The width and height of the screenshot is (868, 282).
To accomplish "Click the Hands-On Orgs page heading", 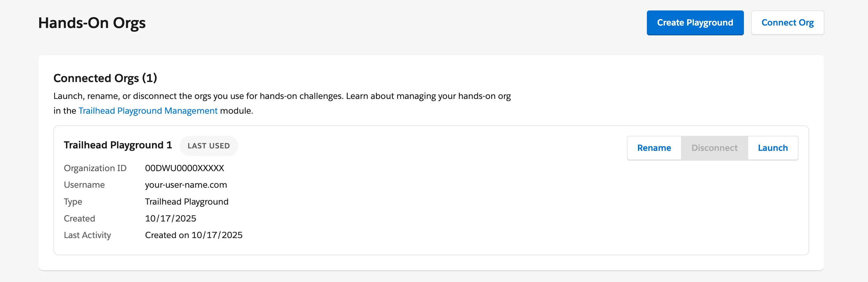I will (92, 23).
